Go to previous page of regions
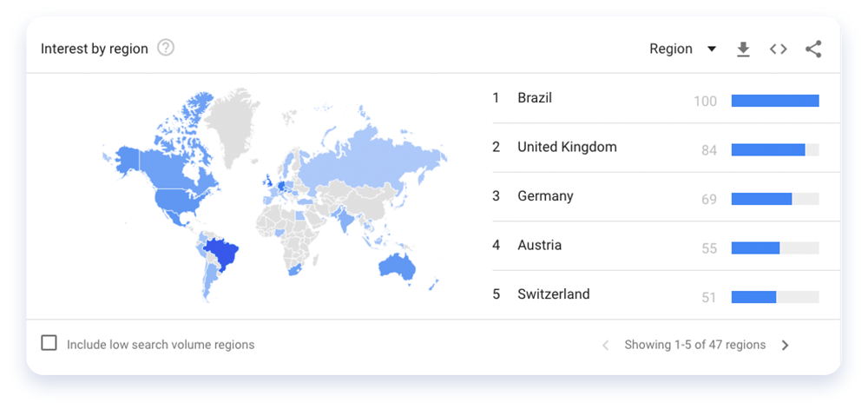Image resolution: width=868 pixels, height=409 pixels. [605, 346]
